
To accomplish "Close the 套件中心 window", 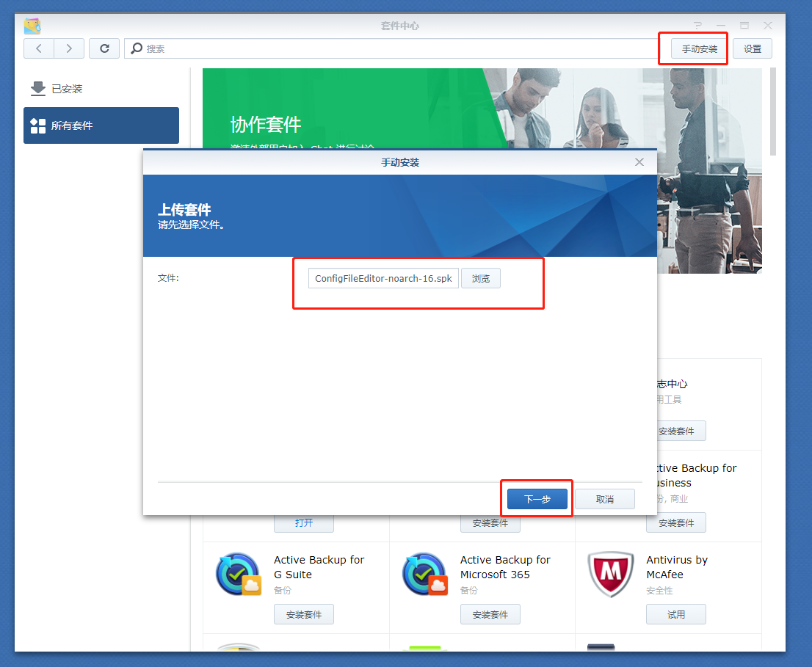I will [768, 26].
